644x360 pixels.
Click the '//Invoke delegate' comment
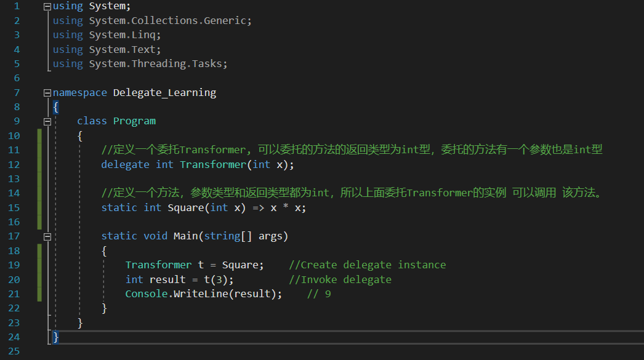tap(340, 279)
